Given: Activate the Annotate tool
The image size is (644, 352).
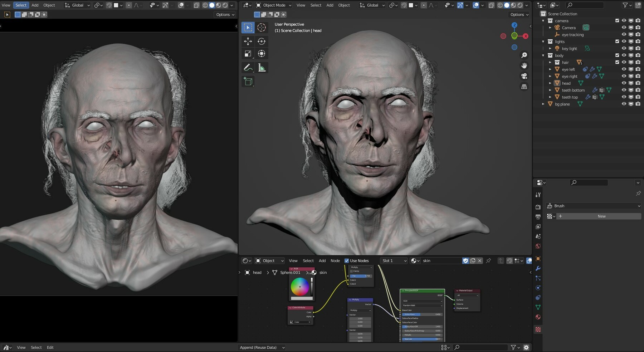Looking at the screenshot, I should [x=248, y=67].
